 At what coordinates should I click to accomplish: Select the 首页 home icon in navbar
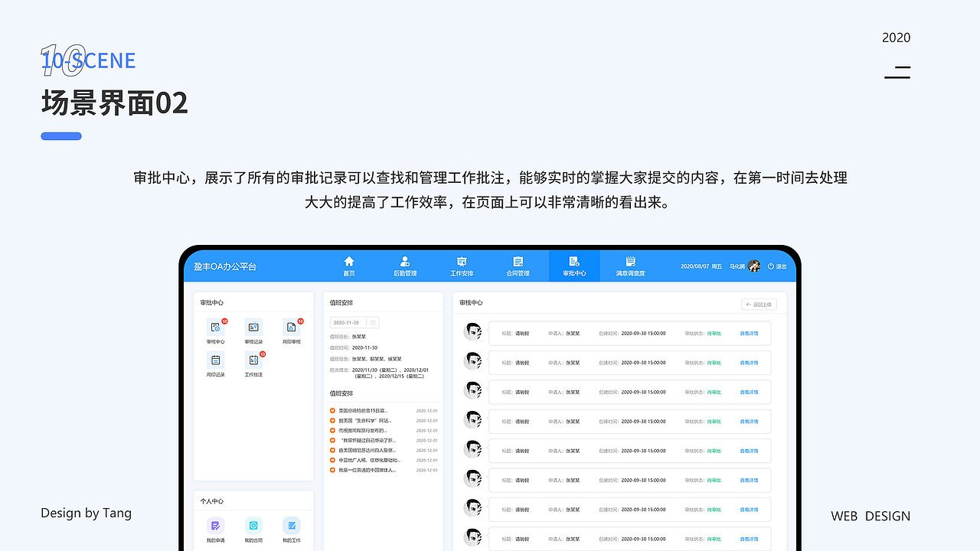[x=349, y=264]
